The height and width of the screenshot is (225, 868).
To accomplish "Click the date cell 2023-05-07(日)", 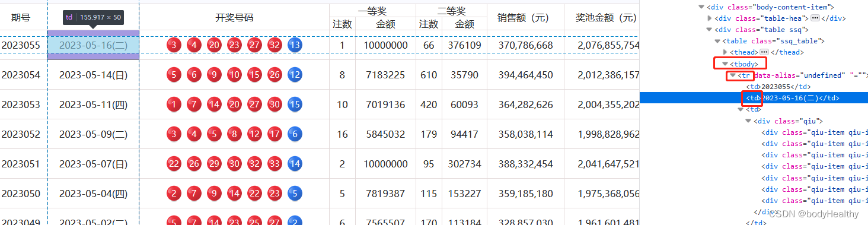I will pos(94,164).
